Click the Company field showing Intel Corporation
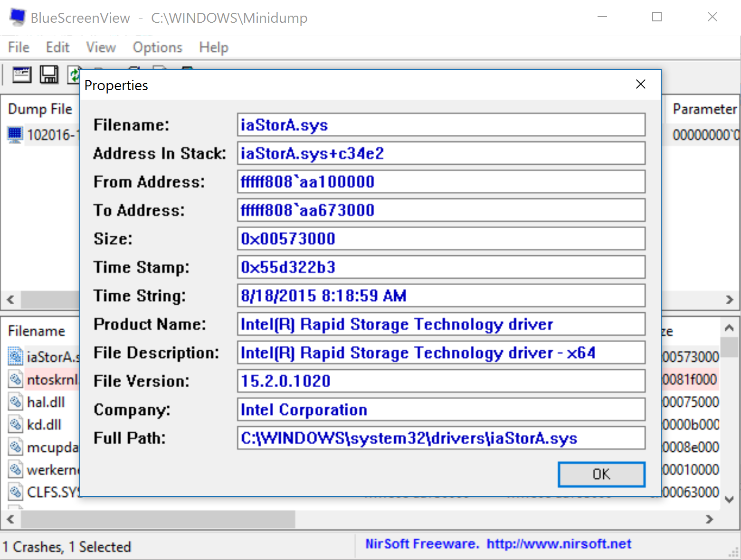 pos(441,410)
